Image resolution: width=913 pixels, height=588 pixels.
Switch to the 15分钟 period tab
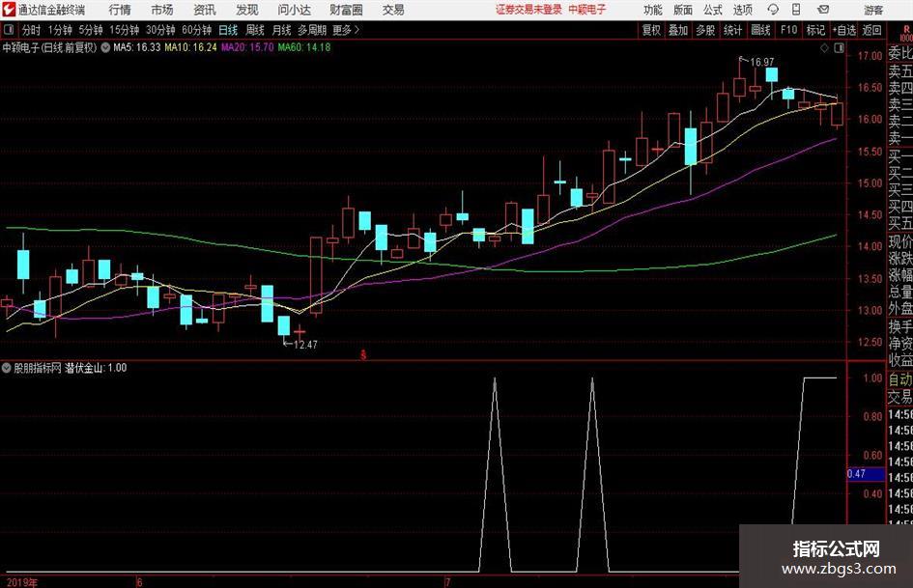(x=124, y=30)
